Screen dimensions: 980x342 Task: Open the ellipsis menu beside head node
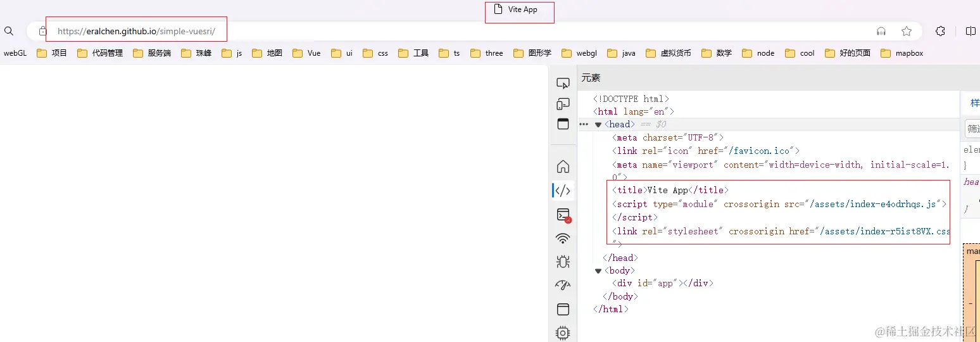coord(584,125)
